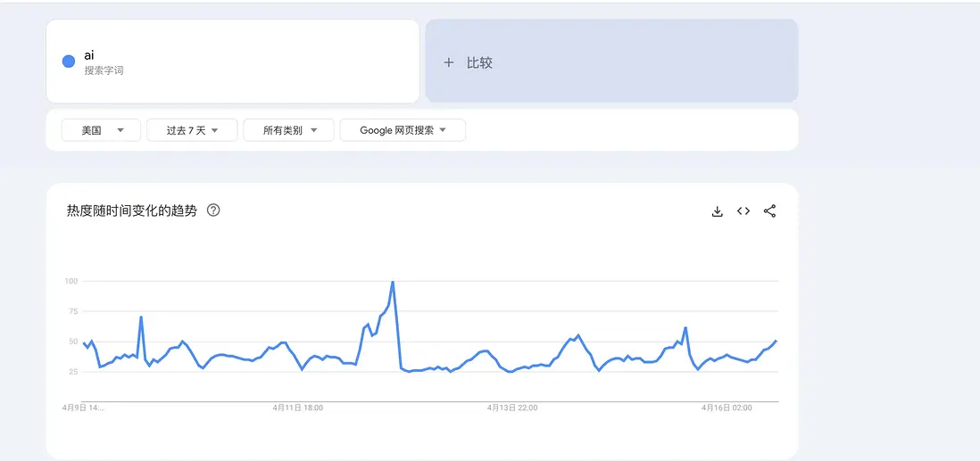
Task: Select the 4月16日 02:00 axis label
Action: [727, 407]
